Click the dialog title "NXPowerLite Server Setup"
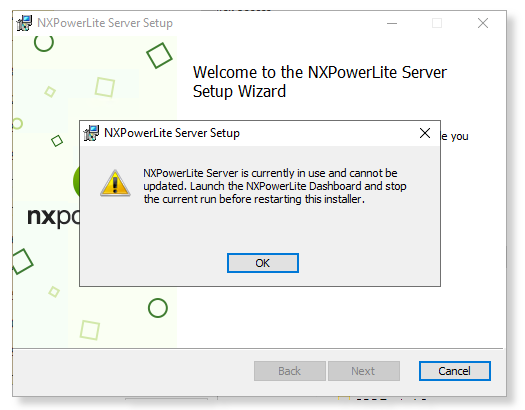Screen dimensions: 525x410 coord(172,133)
